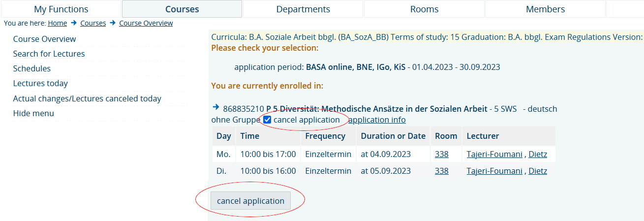This screenshot has height=221, width=644.
Task: Open the Members tab
Action: (x=545, y=9)
